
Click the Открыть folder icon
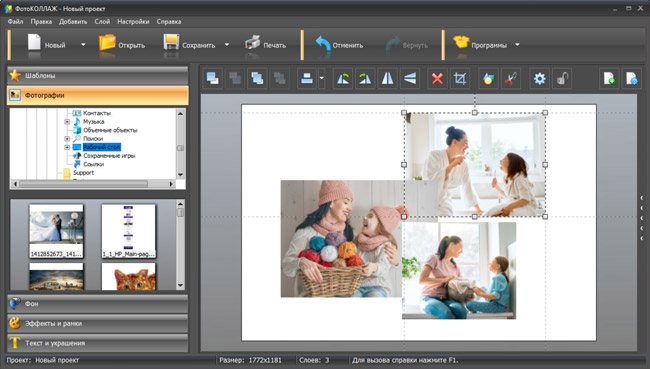pos(107,43)
